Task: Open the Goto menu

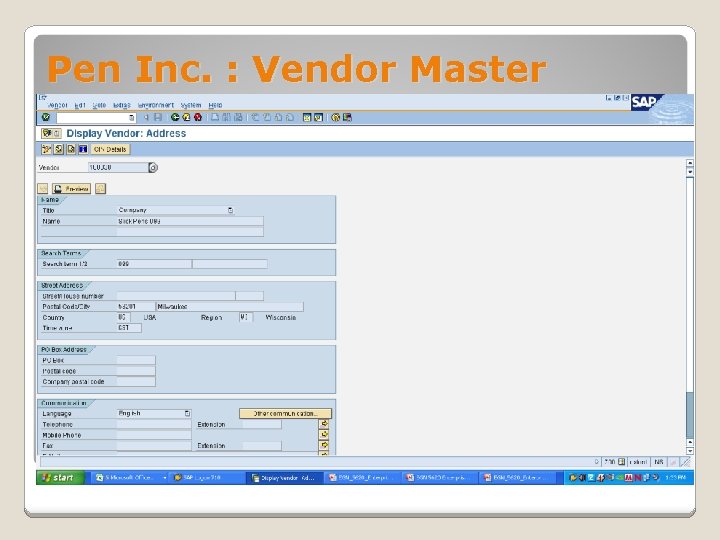Action: coord(99,105)
